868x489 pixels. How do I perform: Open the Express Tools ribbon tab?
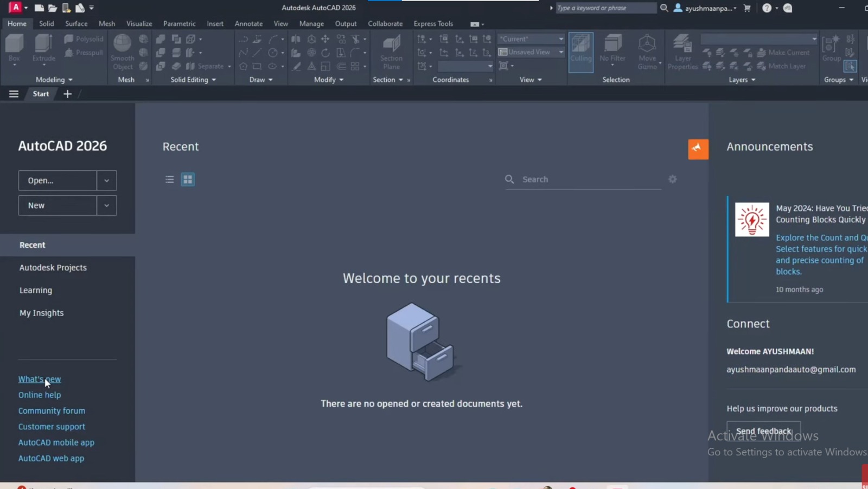pos(433,24)
